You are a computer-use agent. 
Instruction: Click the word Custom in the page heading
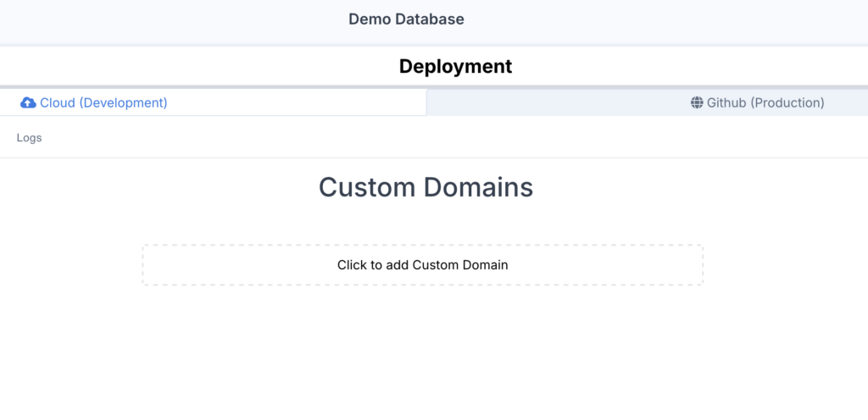pyautogui.click(x=368, y=187)
